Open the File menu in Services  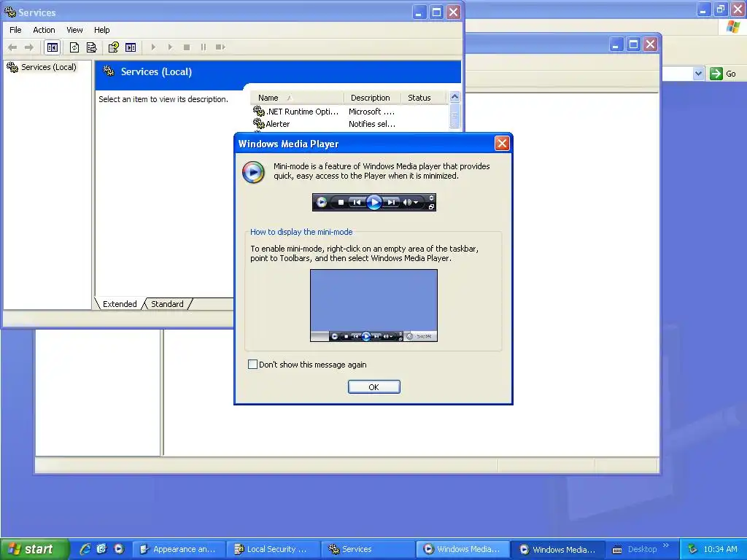(x=15, y=30)
